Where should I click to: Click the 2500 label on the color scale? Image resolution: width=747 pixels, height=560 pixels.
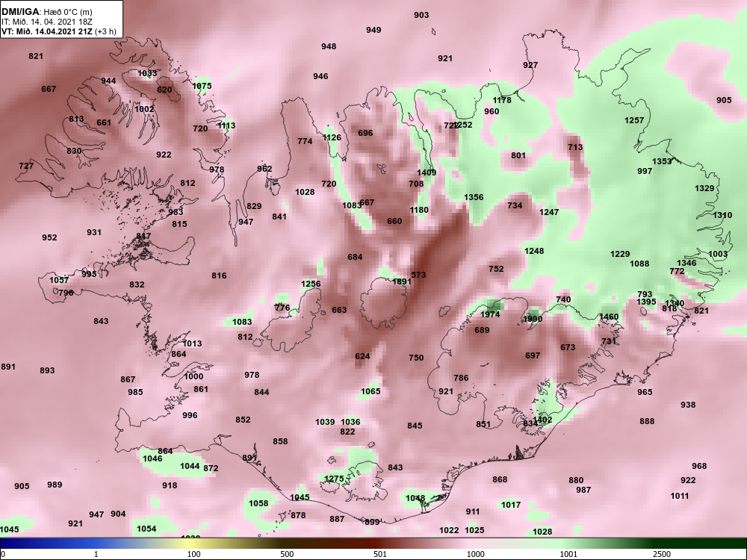661,554
